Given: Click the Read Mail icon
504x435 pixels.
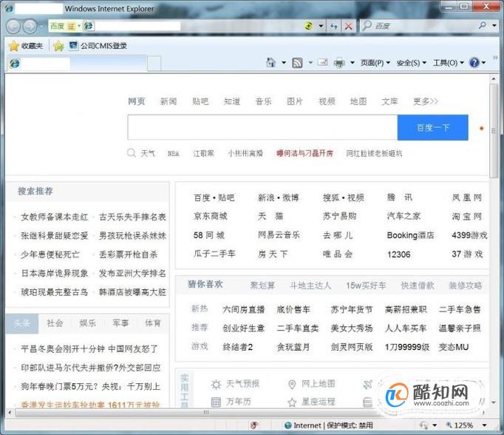Looking at the screenshot, I should pos(323,62).
